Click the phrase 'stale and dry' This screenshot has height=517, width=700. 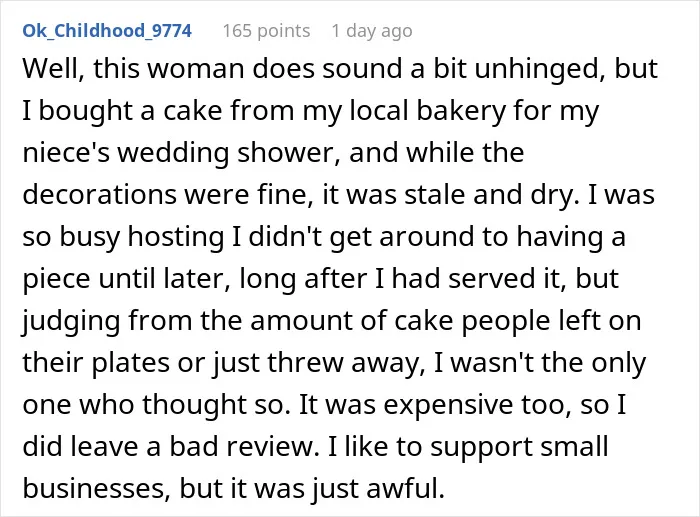click(488, 195)
